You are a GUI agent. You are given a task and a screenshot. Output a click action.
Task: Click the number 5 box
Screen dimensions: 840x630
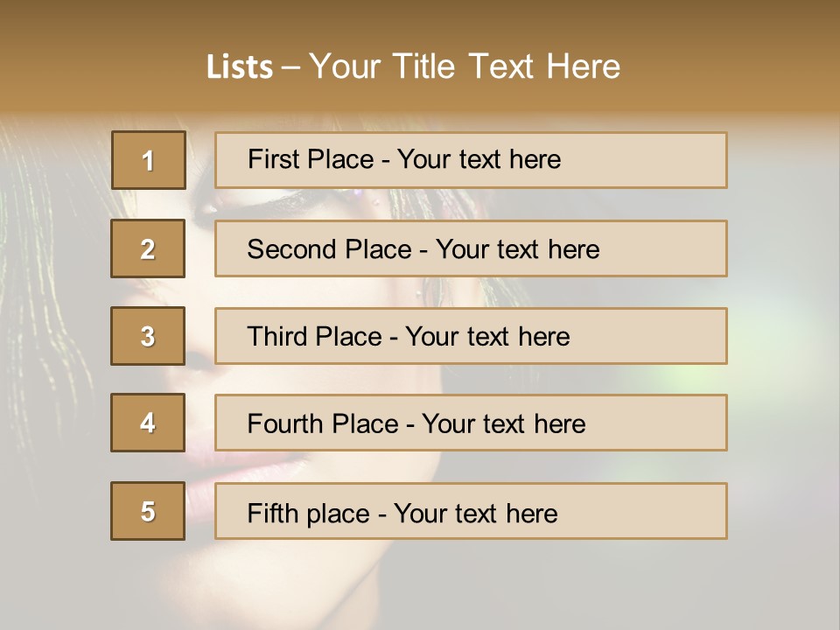(x=148, y=511)
